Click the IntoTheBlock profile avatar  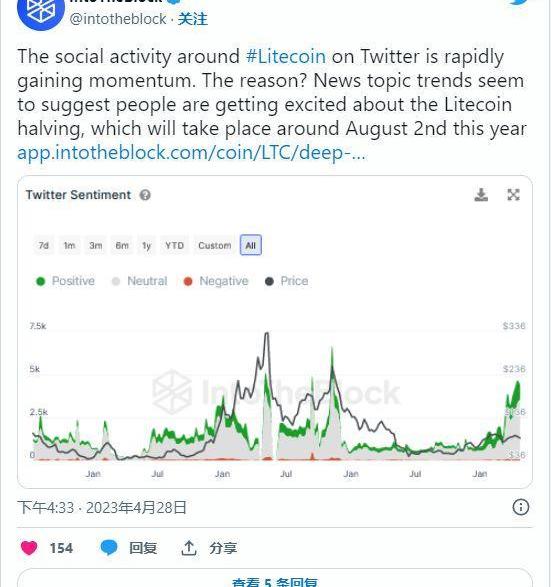click(41, 11)
